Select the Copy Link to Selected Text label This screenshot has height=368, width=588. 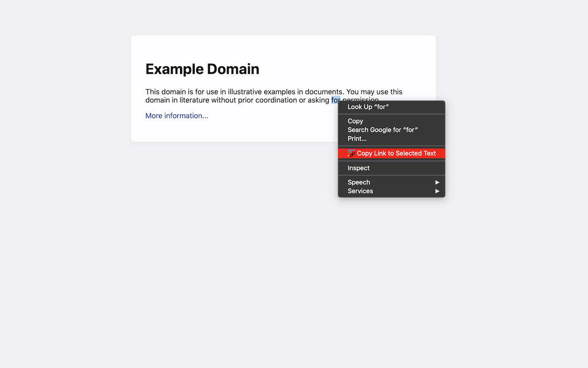coord(396,153)
